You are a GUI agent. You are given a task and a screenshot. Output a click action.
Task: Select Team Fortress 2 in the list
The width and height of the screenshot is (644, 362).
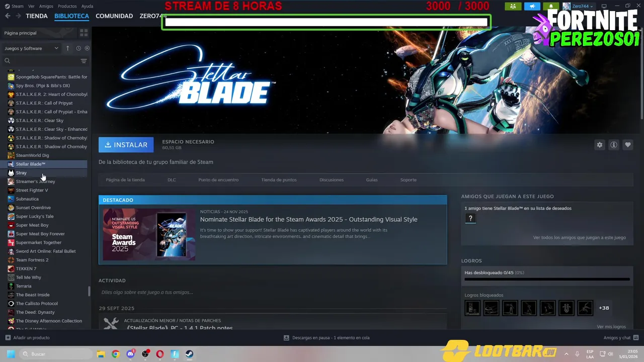pyautogui.click(x=32, y=260)
